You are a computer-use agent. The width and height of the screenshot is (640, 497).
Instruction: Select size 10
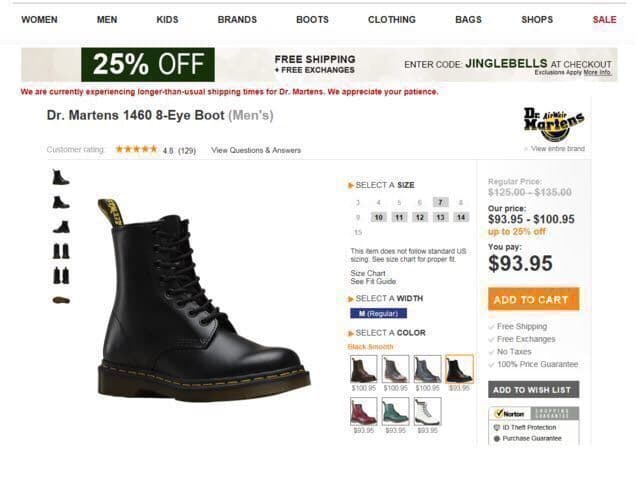click(x=378, y=217)
